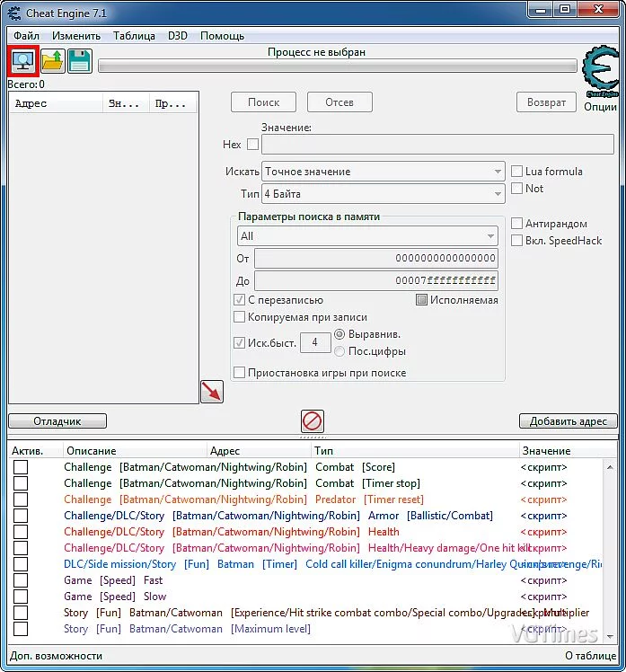
Task: Click the Актив. column header
Action: click(36, 451)
